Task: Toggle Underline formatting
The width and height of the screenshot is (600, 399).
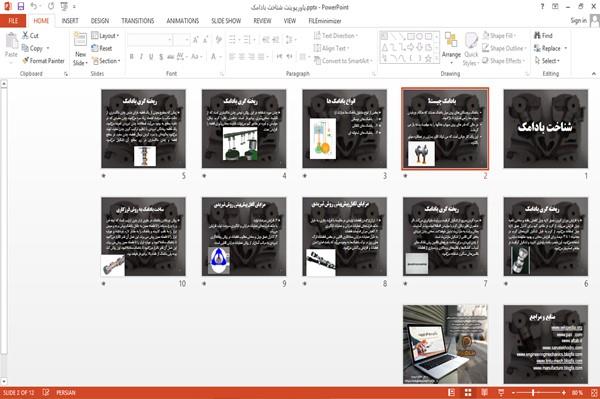Action: pos(151,57)
